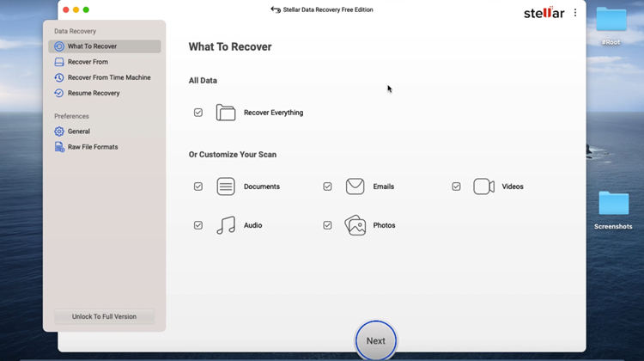
Task: Open Recover From Time Machine
Action: [104, 77]
